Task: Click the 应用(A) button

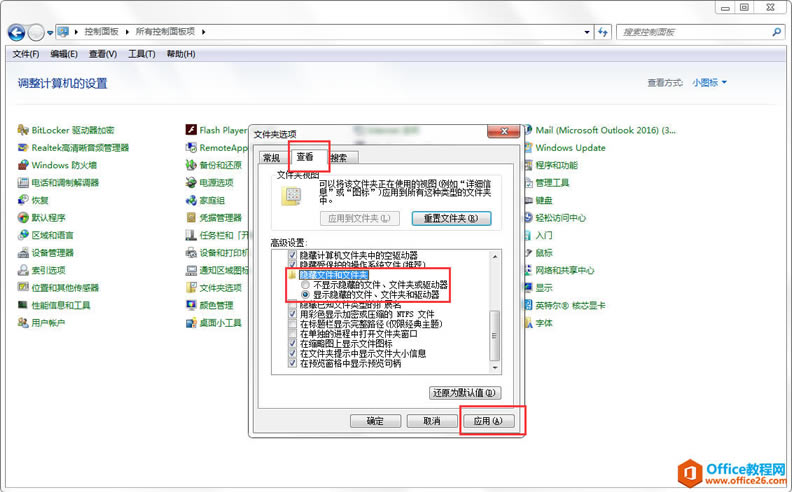Action: [x=488, y=421]
